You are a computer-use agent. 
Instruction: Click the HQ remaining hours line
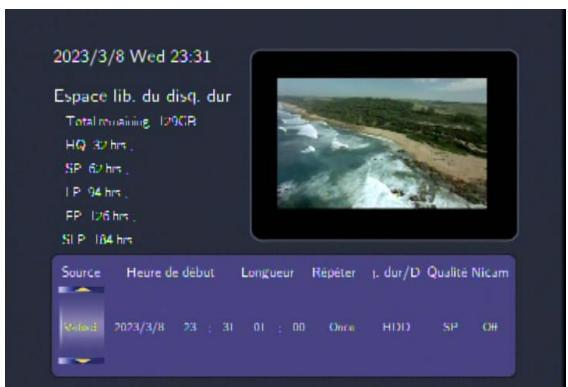tap(99, 145)
